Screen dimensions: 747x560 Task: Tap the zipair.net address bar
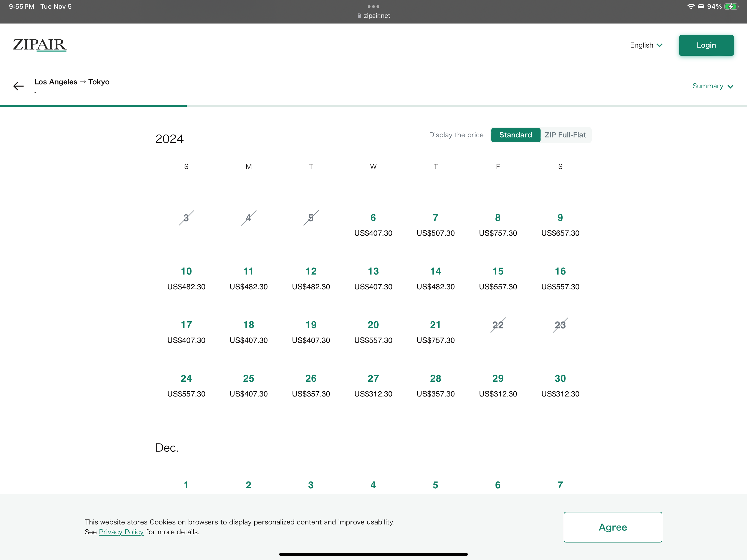click(373, 16)
